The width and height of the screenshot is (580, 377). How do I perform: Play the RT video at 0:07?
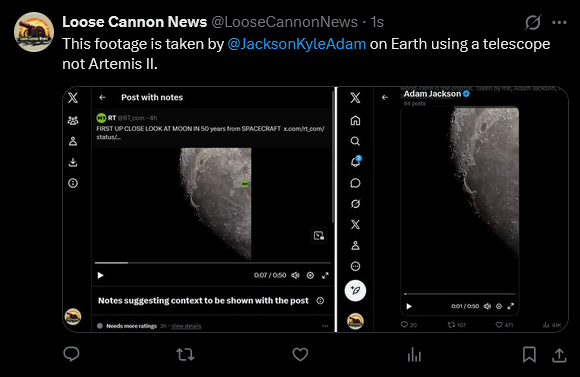coord(100,275)
